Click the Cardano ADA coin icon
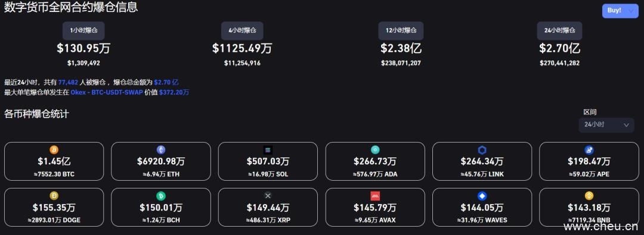This screenshot has height=235, width=644. pos(375,150)
